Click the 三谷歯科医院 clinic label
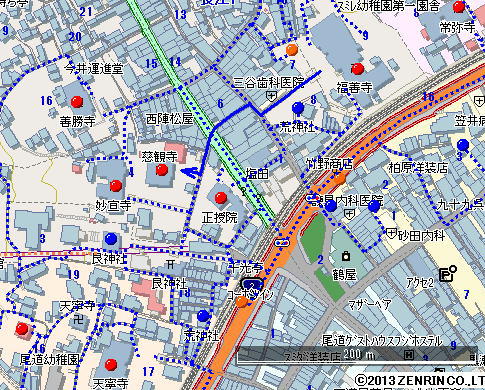 269,83
